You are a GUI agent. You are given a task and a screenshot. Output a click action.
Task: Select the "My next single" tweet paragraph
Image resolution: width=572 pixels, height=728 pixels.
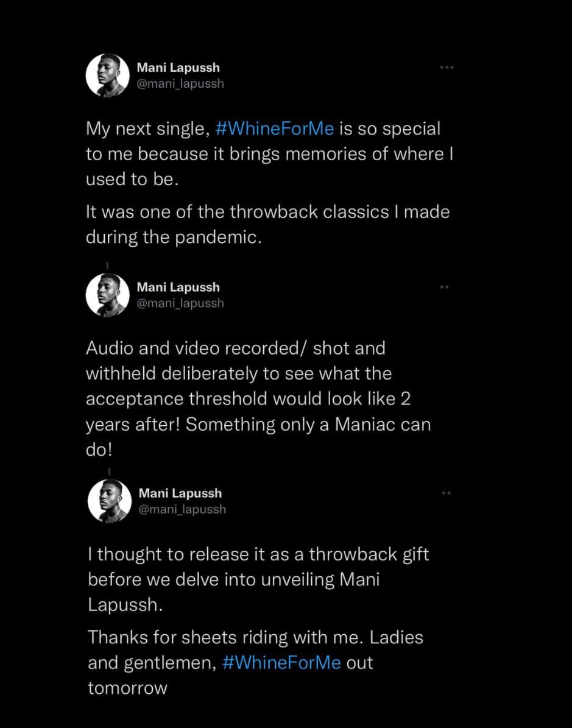(x=268, y=154)
